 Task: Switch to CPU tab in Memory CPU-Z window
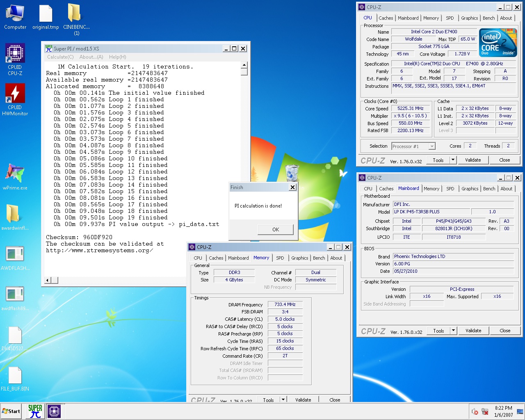tap(198, 258)
